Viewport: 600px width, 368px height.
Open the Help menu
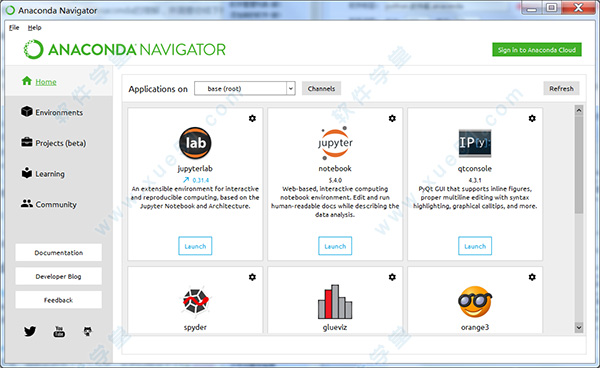coord(34,28)
